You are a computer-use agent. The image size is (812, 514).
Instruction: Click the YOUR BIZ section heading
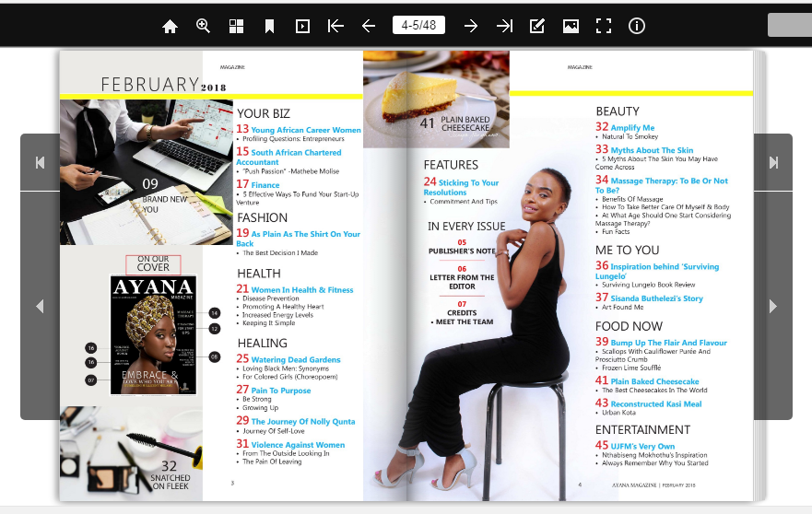pyautogui.click(x=264, y=113)
